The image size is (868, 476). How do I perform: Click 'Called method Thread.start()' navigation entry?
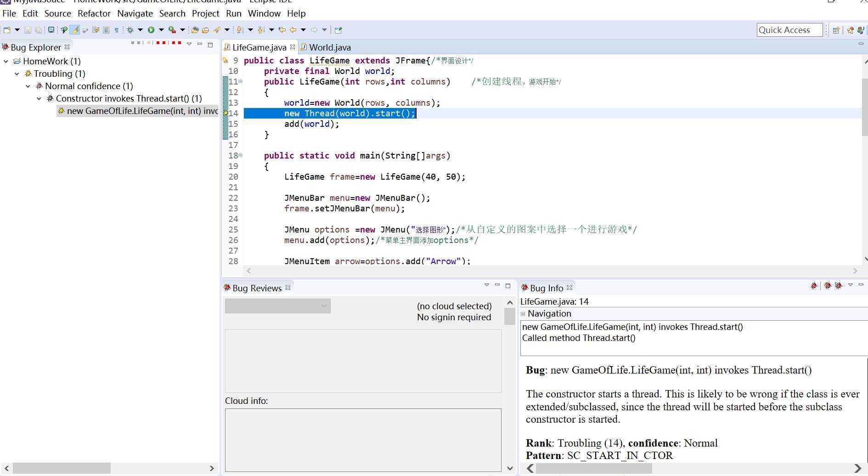point(579,338)
